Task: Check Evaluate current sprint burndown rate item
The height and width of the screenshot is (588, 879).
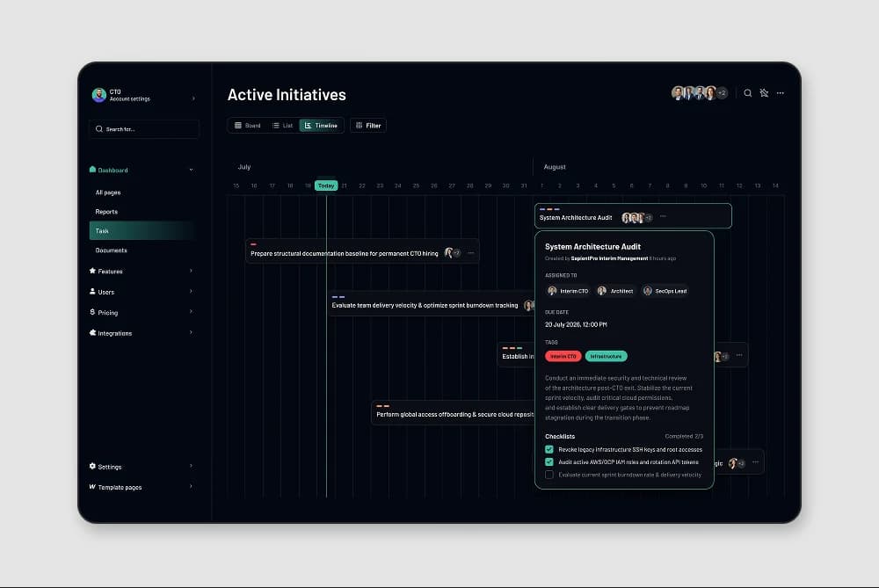Action: click(548, 475)
